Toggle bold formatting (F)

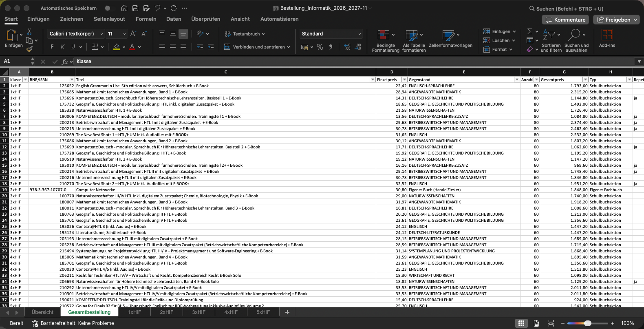pos(52,47)
